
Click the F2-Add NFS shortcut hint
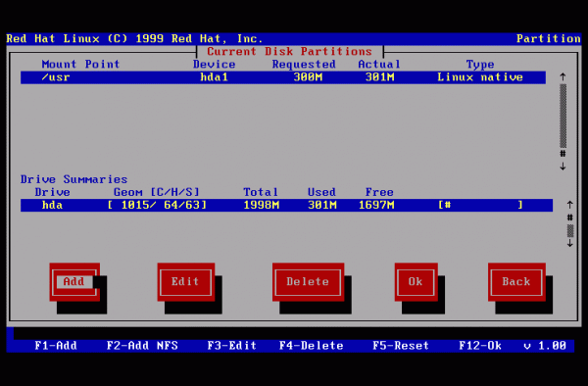coord(142,346)
